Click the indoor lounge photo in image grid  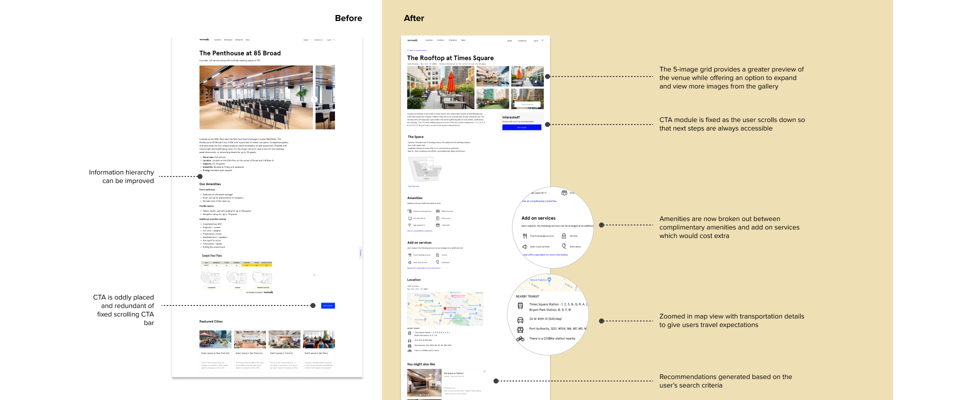click(492, 76)
